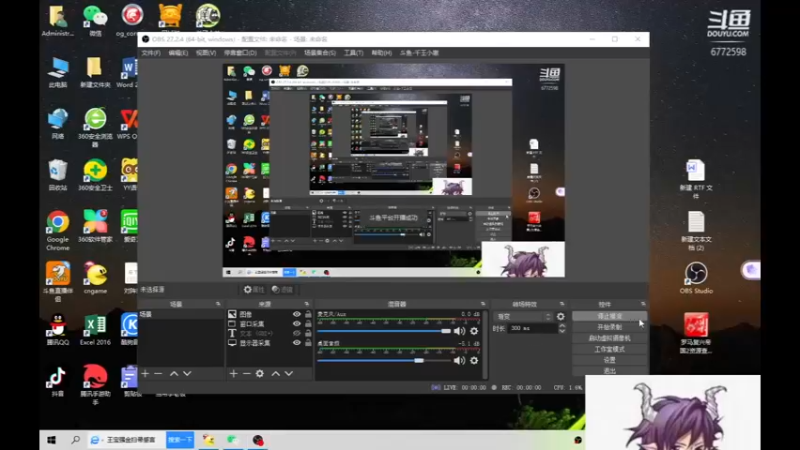This screenshot has height=450, width=800.
Task: Move scene down with arrow icon
Action: pyautogui.click(x=187, y=373)
